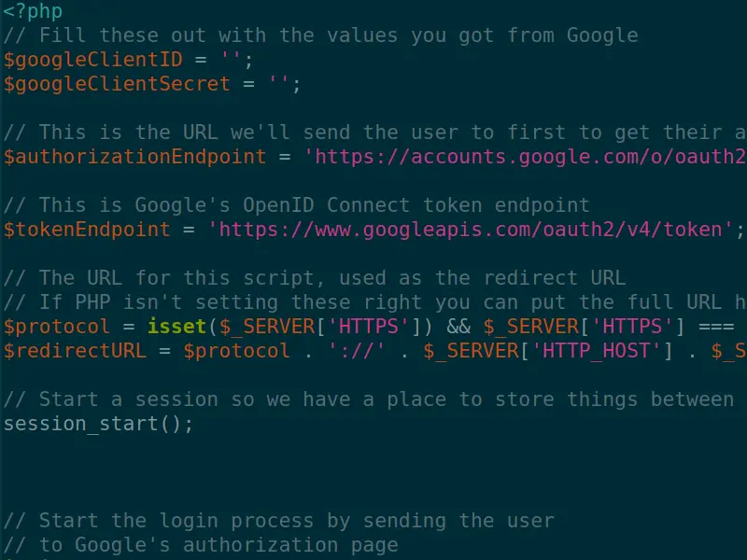Click the $googleClientSecret variable name

coord(117,84)
